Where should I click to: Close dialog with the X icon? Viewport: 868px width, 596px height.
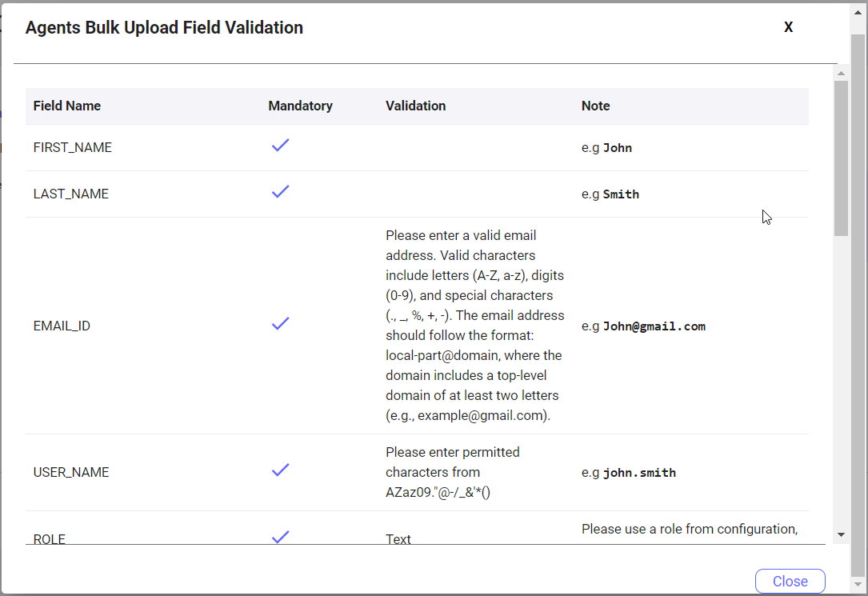(x=788, y=27)
